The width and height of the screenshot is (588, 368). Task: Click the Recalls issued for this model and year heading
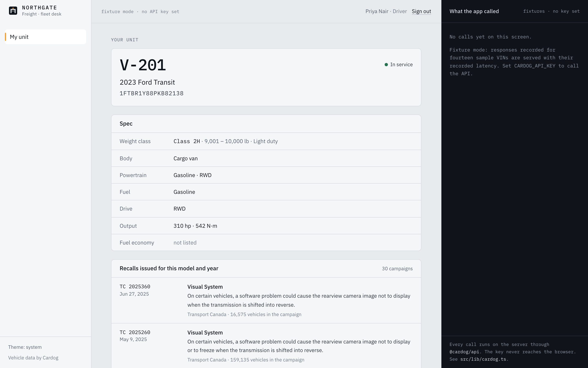point(169,268)
